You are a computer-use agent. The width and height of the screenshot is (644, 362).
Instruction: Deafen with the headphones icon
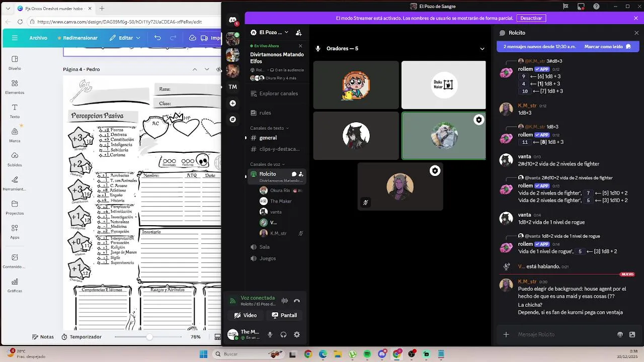(x=283, y=335)
